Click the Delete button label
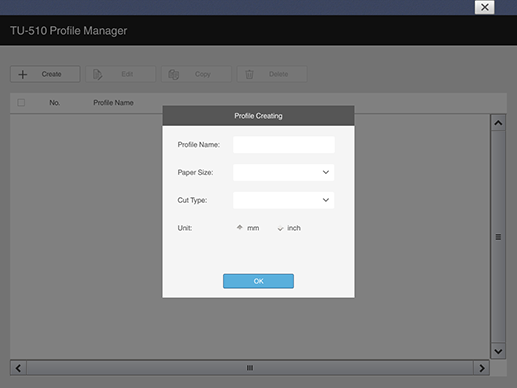The height and width of the screenshot is (388, 517). click(x=279, y=74)
